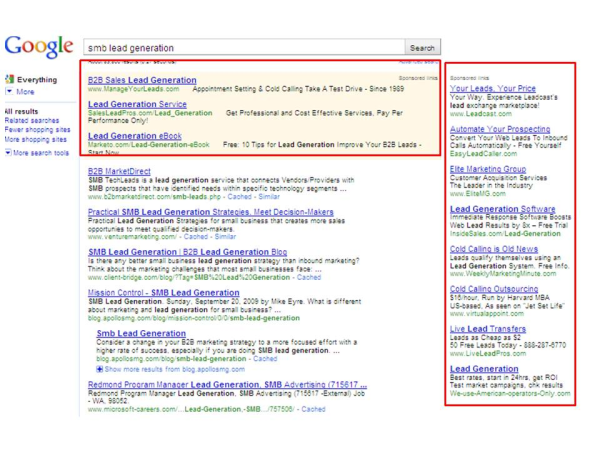The width and height of the screenshot is (600, 450).
Task: Click the Everything filter icon
Action: click(x=9, y=79)
